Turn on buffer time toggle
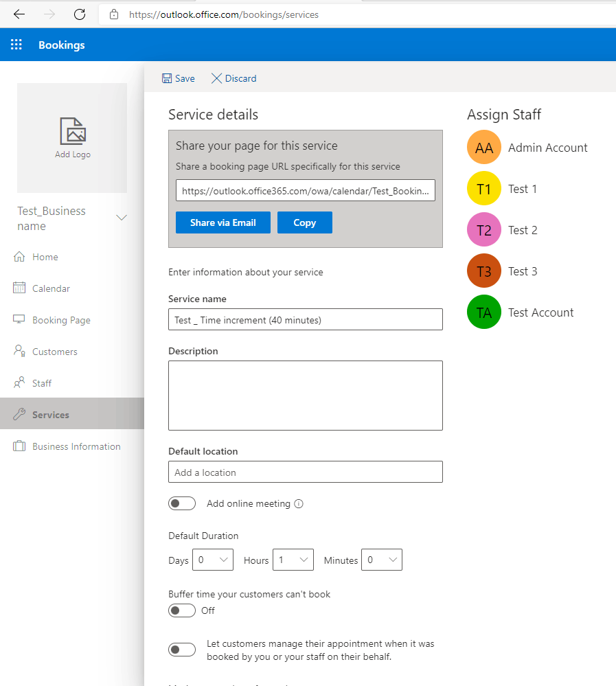The width and height of the screenshot is (616, 686). point(182,610)
